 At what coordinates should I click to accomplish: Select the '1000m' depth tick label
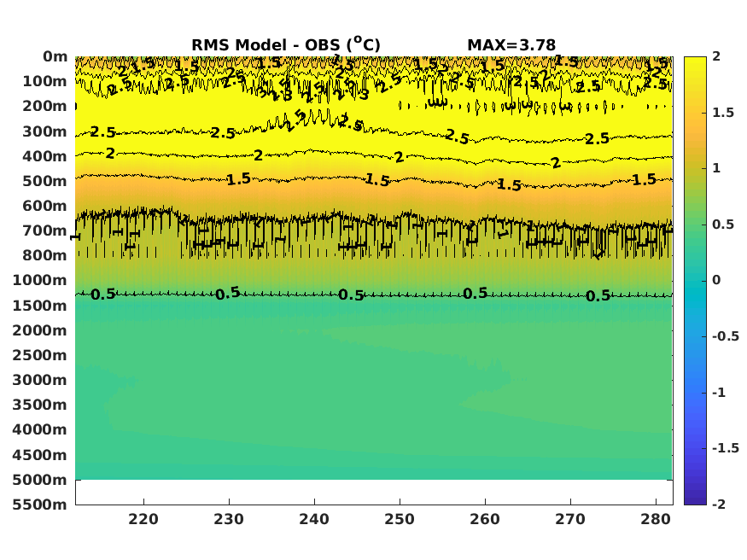pyautogui.click(x=40, y=280)
